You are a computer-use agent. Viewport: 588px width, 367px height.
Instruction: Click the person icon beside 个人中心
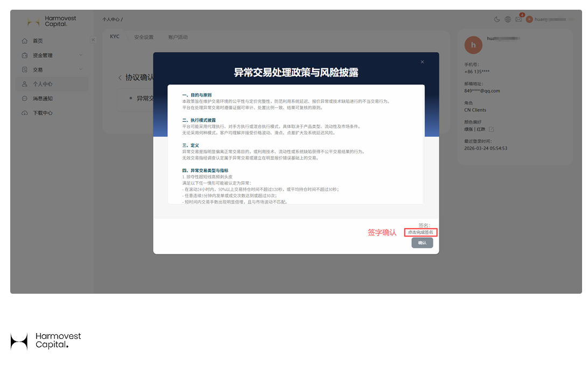25,84
